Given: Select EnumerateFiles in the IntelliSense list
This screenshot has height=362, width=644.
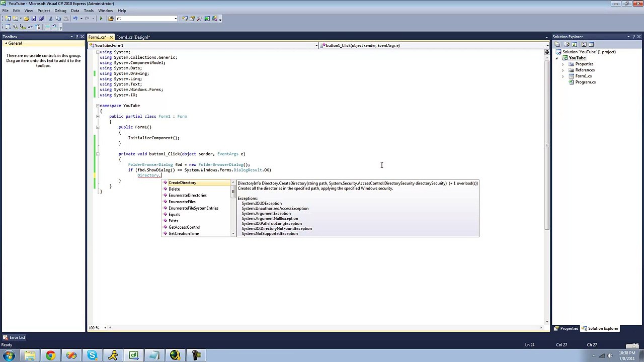Looking at the screenshot, I should (x=197, y=202).
